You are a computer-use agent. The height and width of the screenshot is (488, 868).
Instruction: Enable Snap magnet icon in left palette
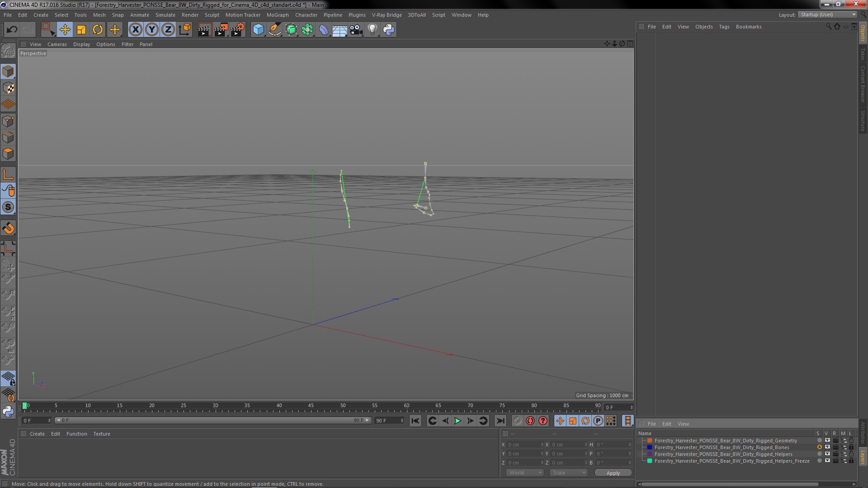coord(8,228)
